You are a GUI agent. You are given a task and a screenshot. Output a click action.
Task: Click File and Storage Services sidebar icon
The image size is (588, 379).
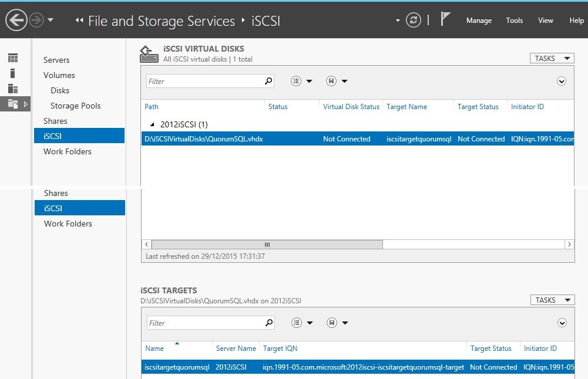click(x=13, y=104)
